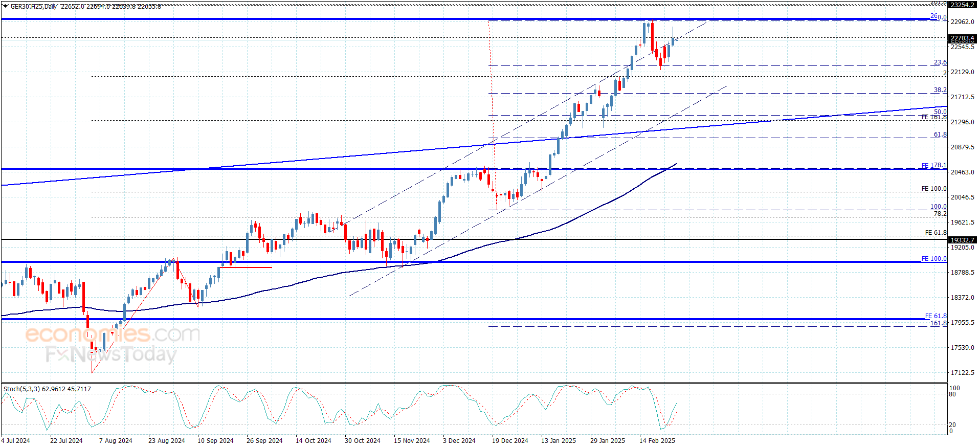The width and height of the screenshot is (980, 447).
Task: Click the 14 Oct 2024 date label
Action: [x=313, y=441]
